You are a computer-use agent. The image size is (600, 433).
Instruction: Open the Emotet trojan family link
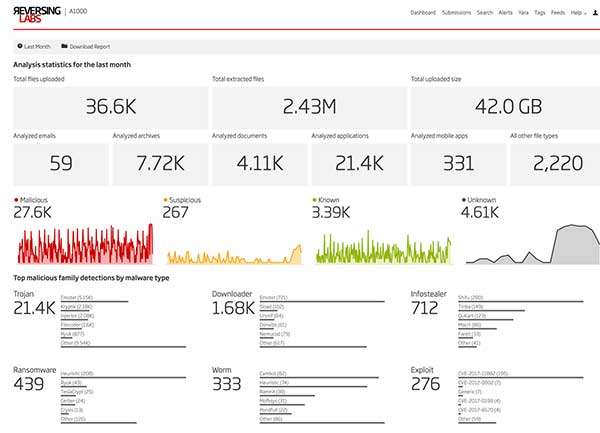(77, 297)
